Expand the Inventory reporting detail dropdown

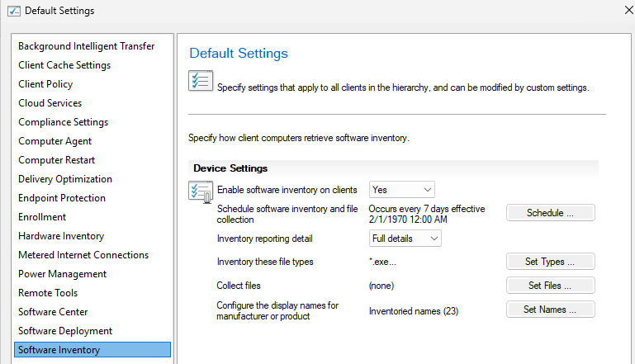point(405,239)
